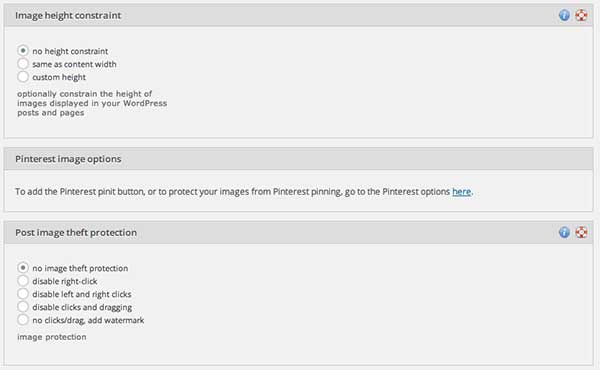This screenshot has width=600, height=370.
Task: Open info icon for Image height constraint
Action: [x=564, y=15]
